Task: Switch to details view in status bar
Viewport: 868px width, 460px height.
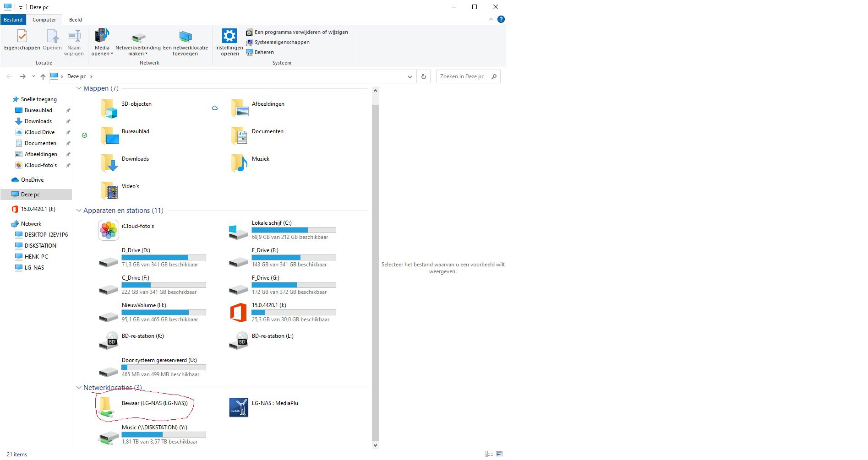Action: click(x=489, y=454)
